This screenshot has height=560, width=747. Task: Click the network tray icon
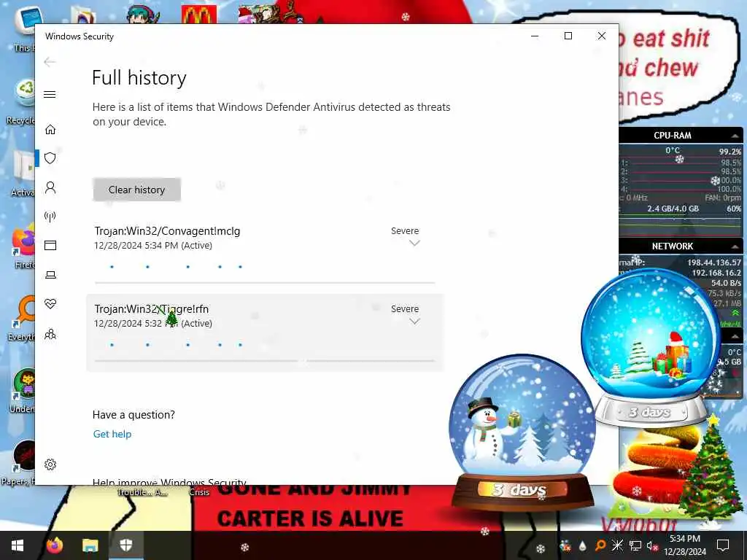[x=635, y=545]
